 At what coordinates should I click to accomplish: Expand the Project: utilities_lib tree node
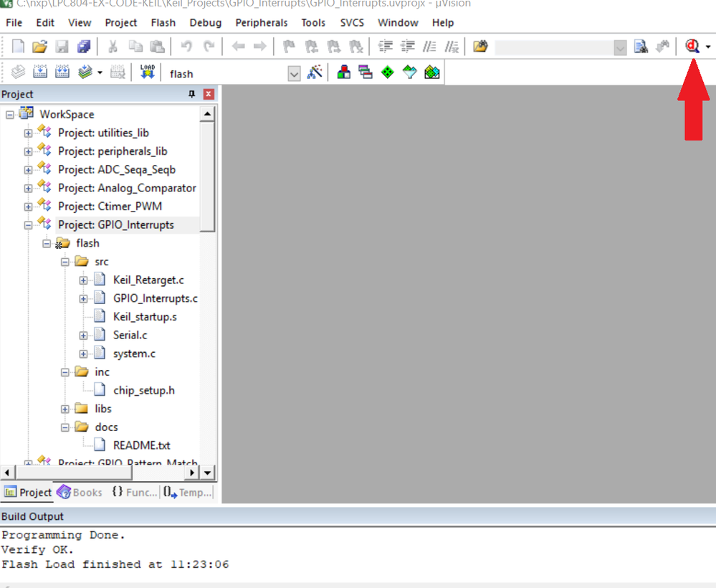click(x=27, y=133)
